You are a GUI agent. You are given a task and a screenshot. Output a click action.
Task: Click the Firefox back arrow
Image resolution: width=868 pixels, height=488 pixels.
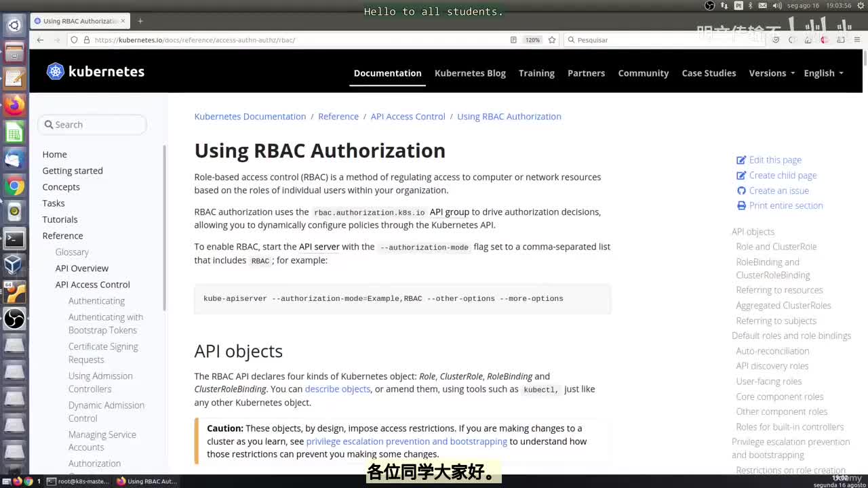coord(40,40)
